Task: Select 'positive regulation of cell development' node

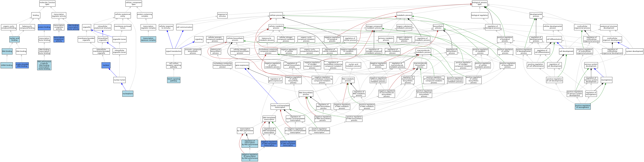Action: point(554,80)
